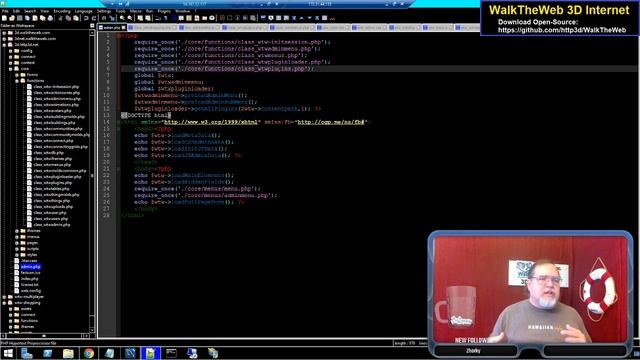Click the Print toolbar icon
The height and width of the screenshot is (360, 640).
50,18
